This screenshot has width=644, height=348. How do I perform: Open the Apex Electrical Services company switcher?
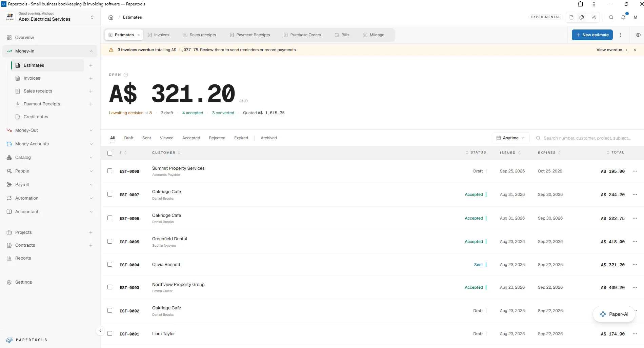point(50,17)
